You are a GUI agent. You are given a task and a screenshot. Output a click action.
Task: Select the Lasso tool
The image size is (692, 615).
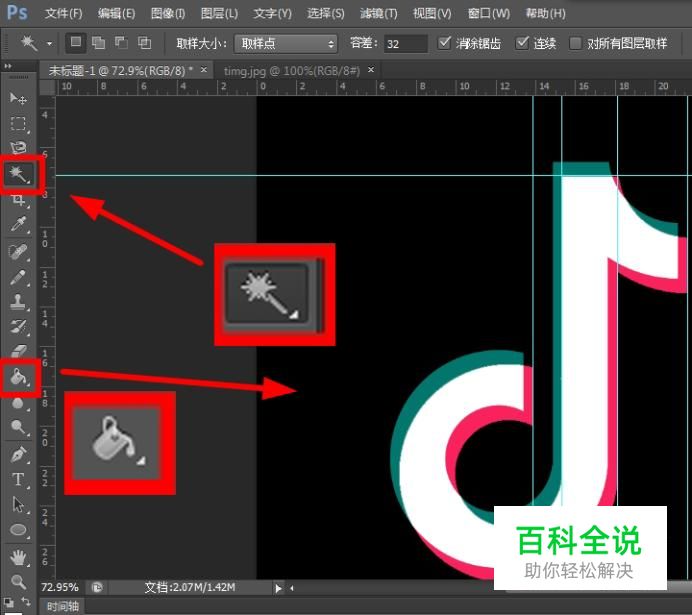[x=18, y=147]
